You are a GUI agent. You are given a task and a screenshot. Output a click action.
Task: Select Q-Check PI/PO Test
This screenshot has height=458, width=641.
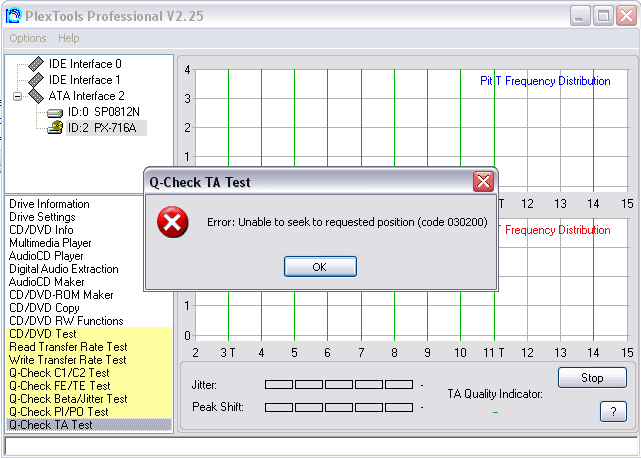[89, 412]
